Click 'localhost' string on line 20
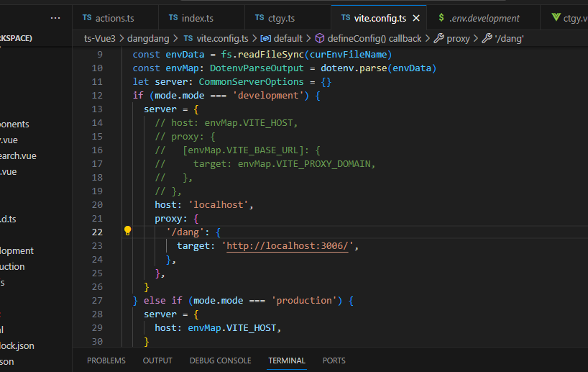The height and width of the screenshot is (372, 588). coord(218,204)
